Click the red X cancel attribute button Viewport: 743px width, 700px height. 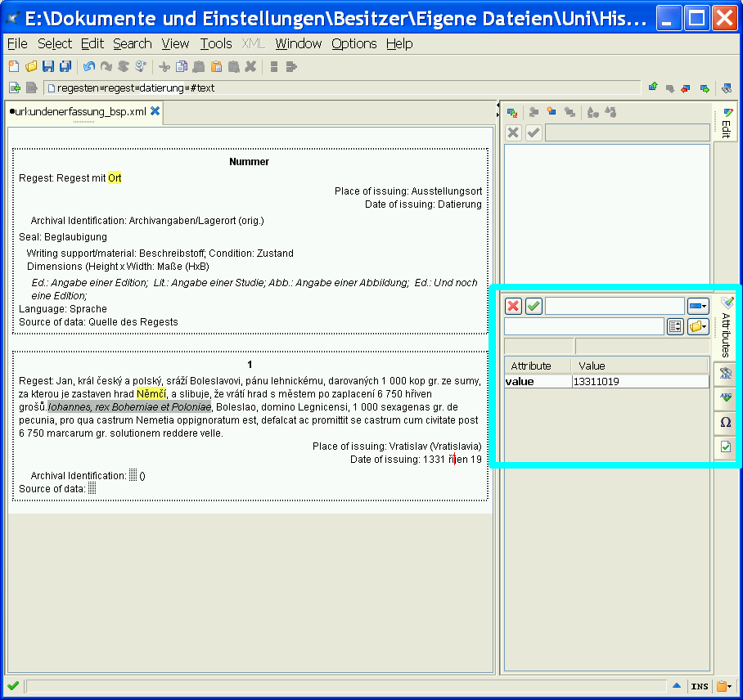tap(513, 306)
